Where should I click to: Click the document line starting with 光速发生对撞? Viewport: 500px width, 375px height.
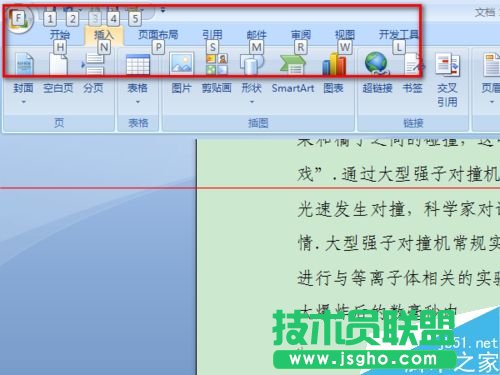pos(399,210)
